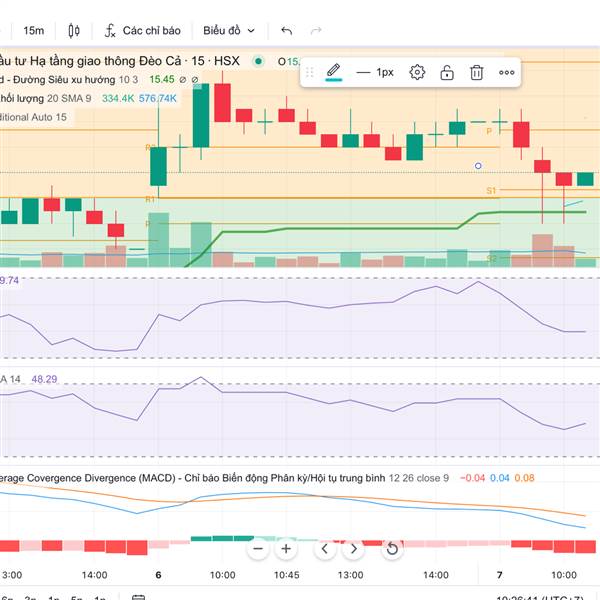Zoom out the chart with minus button
This screenshot has height=600, width=600.
[258, 549]
